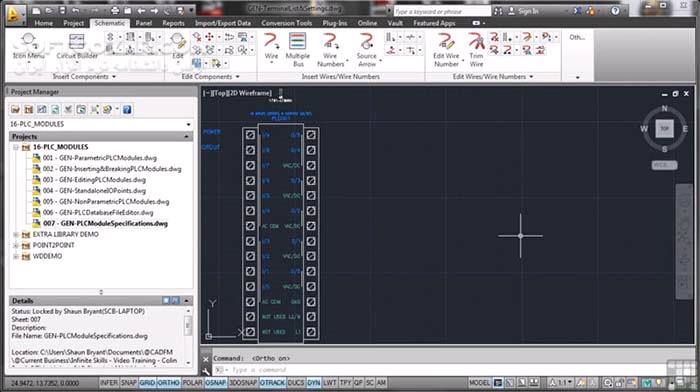Click the Plot printer icon
This screenshot has height=392, width=700.
(115, 10)
